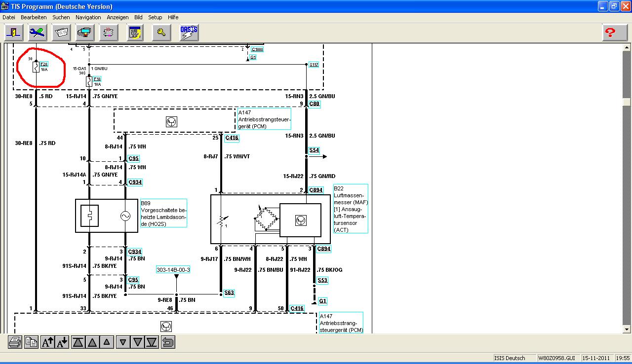Click the wiring circuit diagram toolbar icon

click(109, 33)
